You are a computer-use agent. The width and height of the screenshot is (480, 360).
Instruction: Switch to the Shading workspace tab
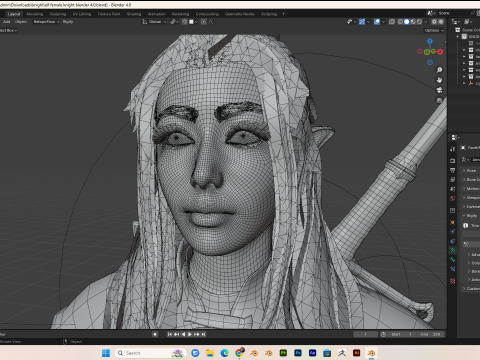click(x=134, y=14)
